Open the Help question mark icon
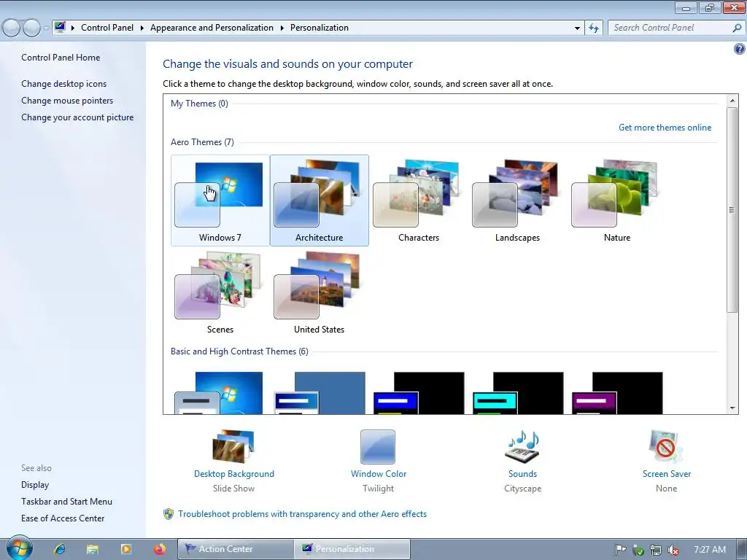This screenshot has width=747, height=560. 740,49
